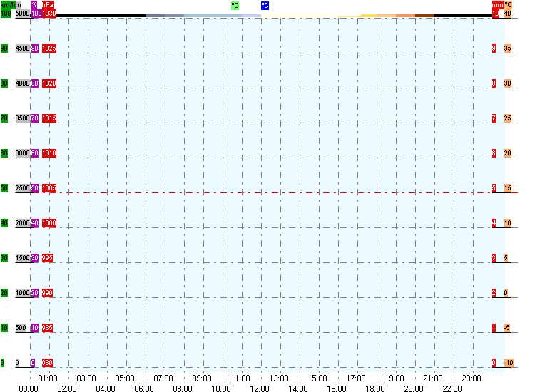Click the grey 4000 altitude label
Viewport: 535px width, 392px height.
[x=23, y=83]
